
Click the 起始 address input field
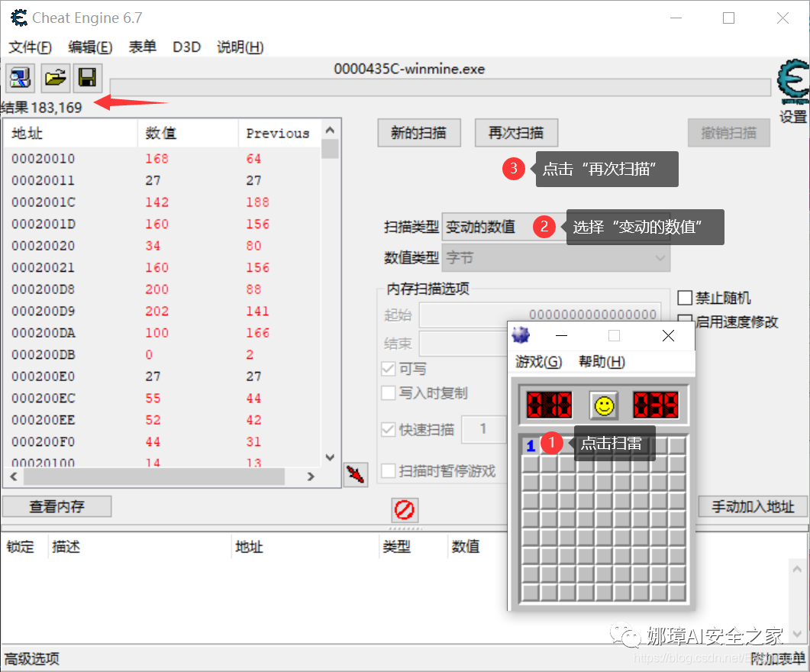pyautogui.click(x=540, y=315)
